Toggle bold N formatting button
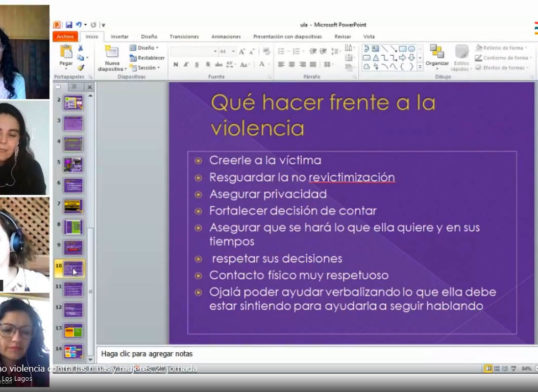The width and height of the screenshot is (538, 392). pos(176,65)
